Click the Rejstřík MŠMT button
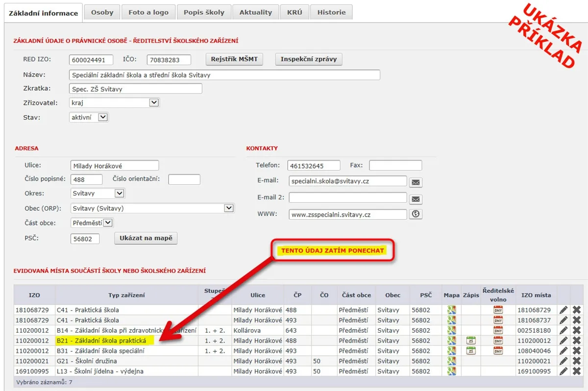Screen dimensions: 588x391 [x=234, y=59]
